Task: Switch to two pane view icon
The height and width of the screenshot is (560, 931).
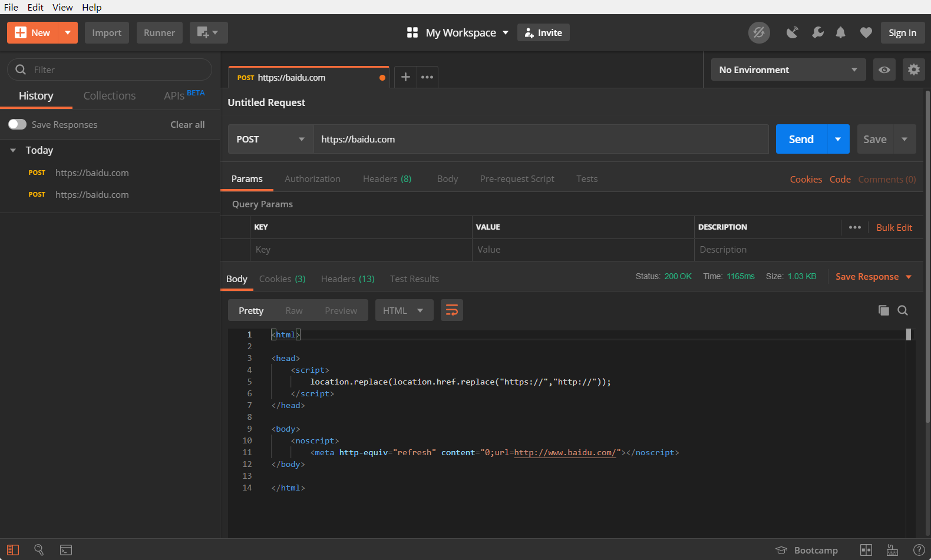Action: [x=866, y=550]
